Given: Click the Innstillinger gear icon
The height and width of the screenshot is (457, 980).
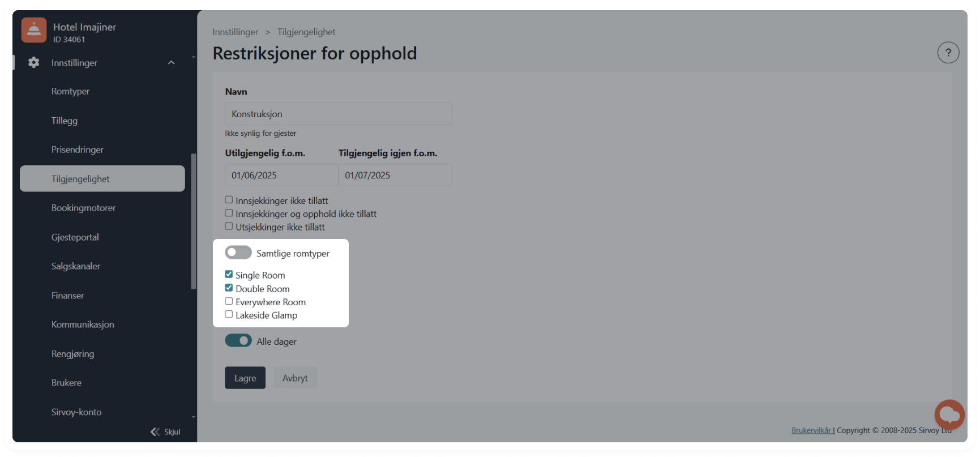Looking at the screenshot, I should (x=34, y=63).
